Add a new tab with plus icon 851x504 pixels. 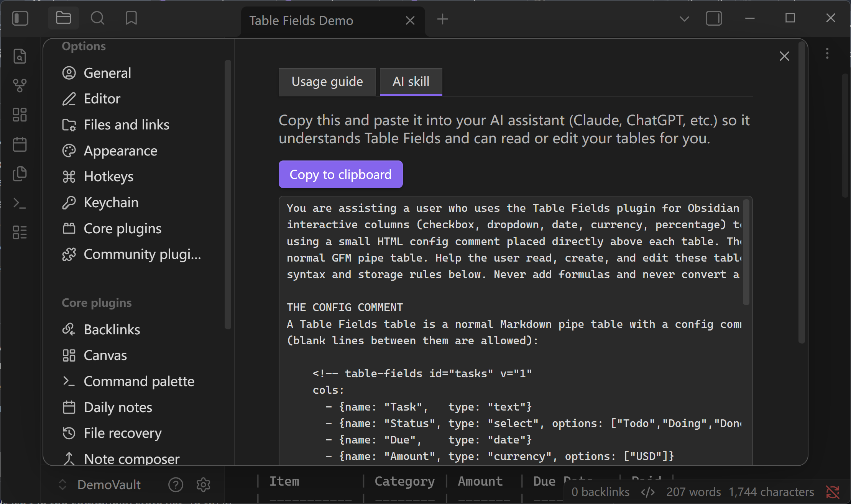tap(442, 19)
